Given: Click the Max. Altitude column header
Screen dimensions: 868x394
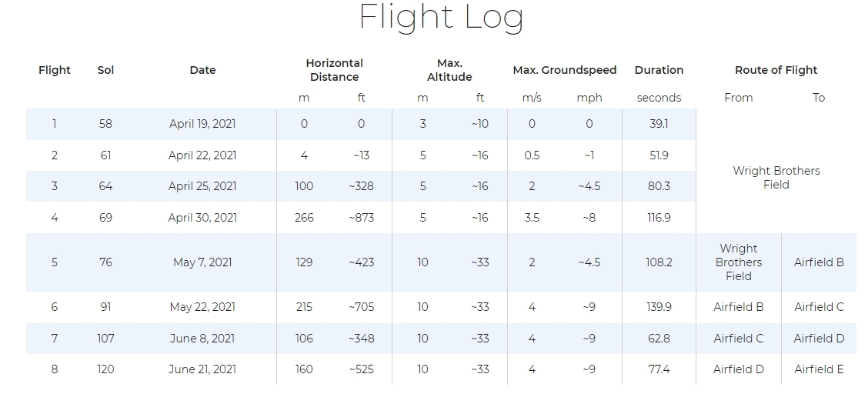Looking at the screenshot, I should (449, 70).
